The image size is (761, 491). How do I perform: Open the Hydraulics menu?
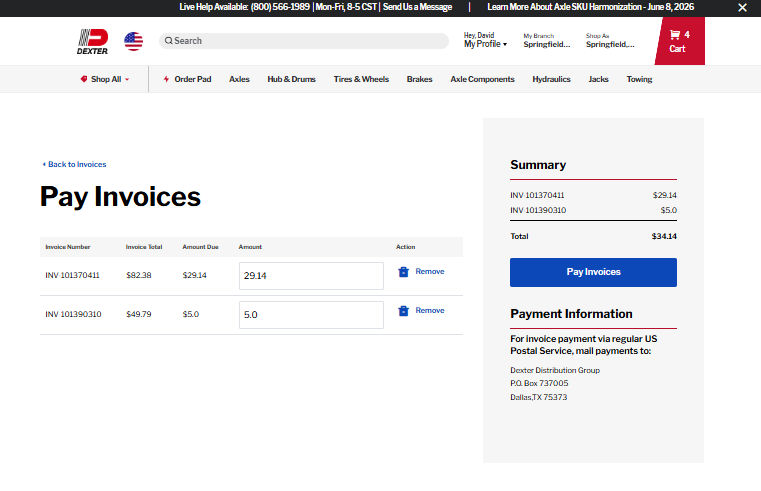pos(551,79)
